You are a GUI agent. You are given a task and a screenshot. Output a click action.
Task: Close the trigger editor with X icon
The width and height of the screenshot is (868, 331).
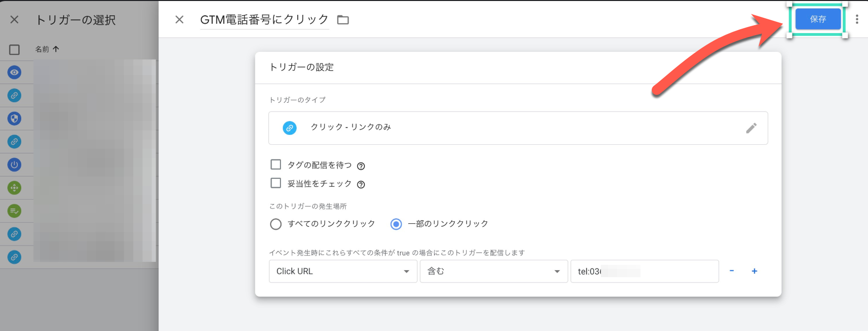(179, 20)
